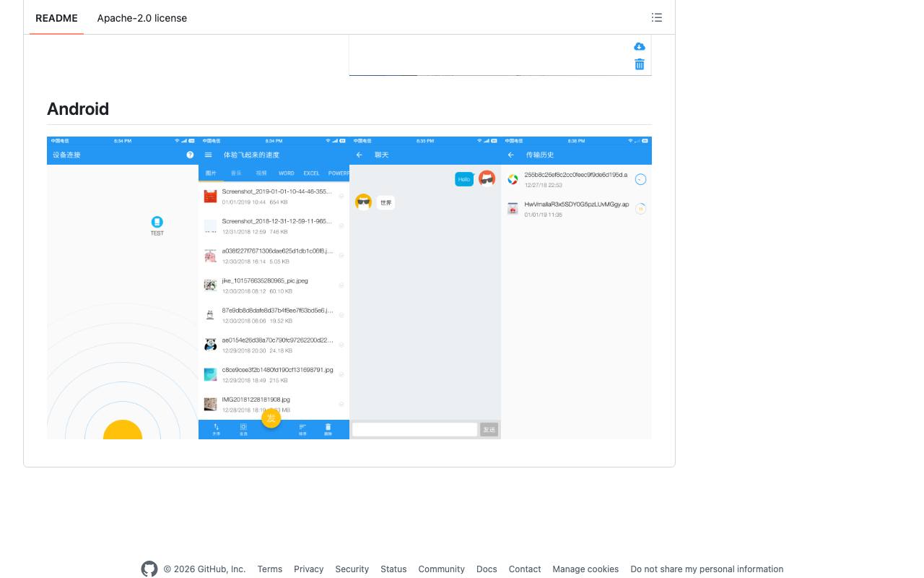
Task: Click thumbnail of ae0154e26d38a70c file
Action: 210,345
